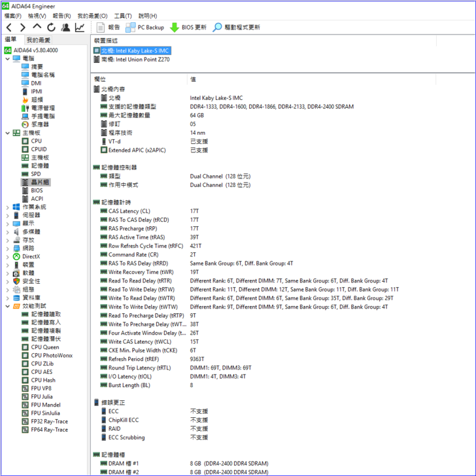Switch to the 選單 menu tab

[10, 39]
